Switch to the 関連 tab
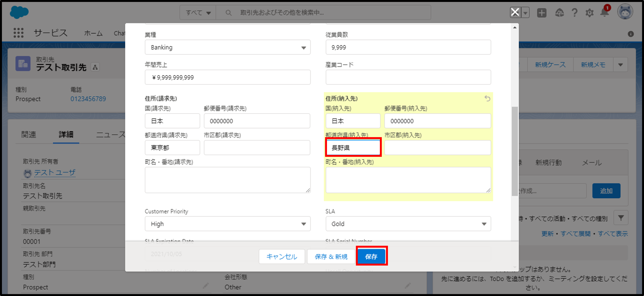The width and height of the screenshot is (644, 296). pos(28,134)
